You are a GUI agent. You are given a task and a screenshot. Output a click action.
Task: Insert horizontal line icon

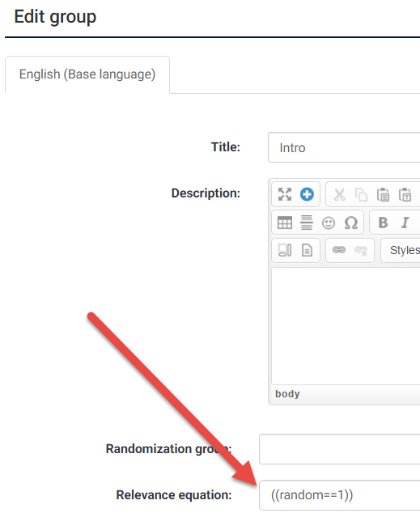point(307,223)
